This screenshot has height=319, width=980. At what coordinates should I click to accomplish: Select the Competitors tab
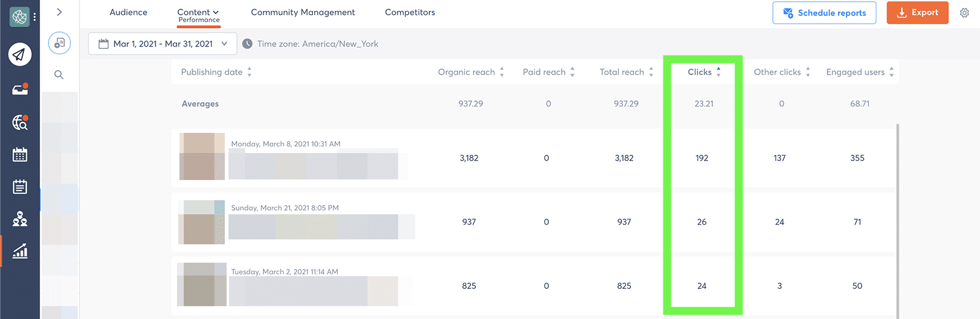410,12
